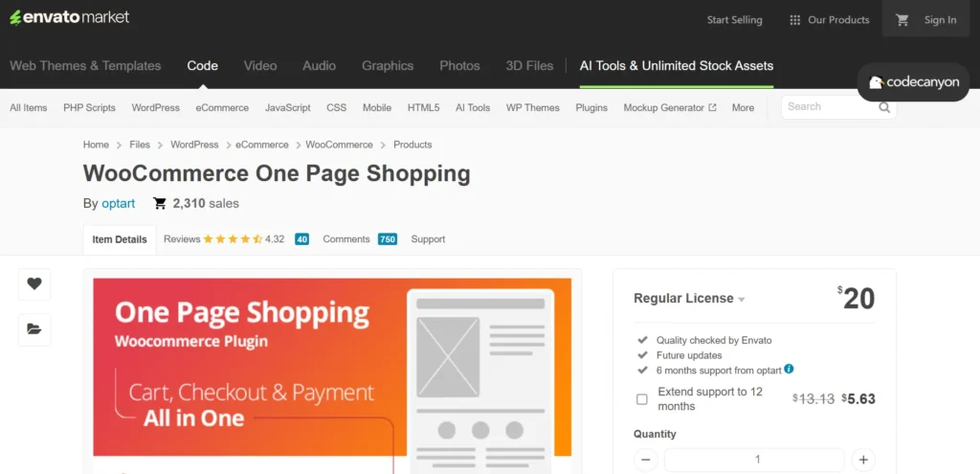Image resolution: width=980 pixels, height=474 pixels.
Task: Click the support info icon next to optart
Action: tap(789, 369)
